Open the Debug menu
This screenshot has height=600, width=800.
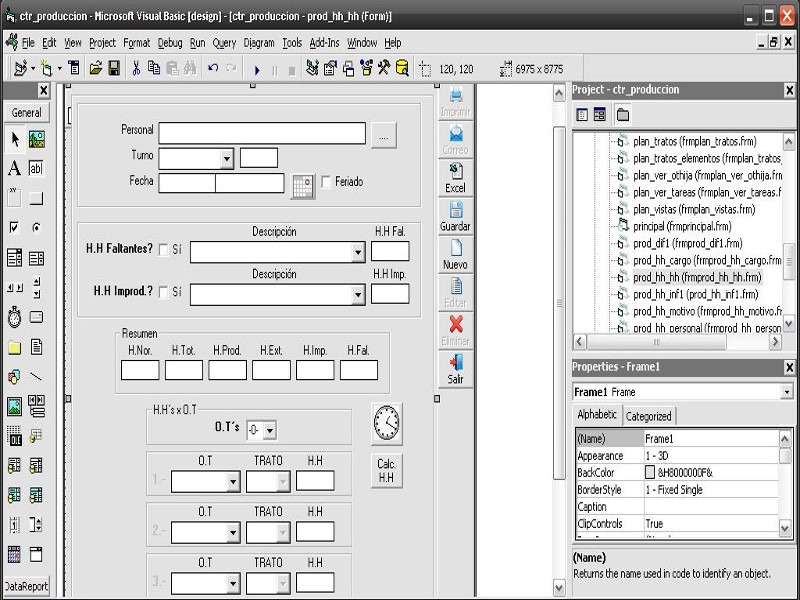(x=170, y=43)
